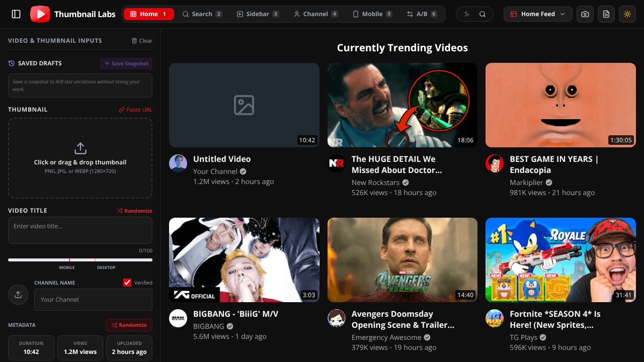Open the Endacopia video thumbnail
644x362 pixels.
click(x=560, y=105)
